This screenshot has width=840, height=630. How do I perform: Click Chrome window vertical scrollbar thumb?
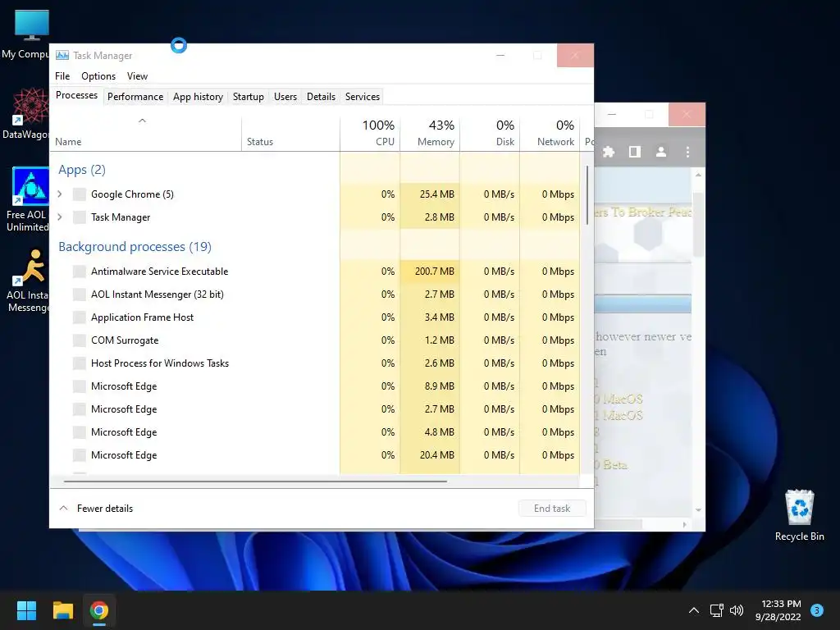[698, 225]
